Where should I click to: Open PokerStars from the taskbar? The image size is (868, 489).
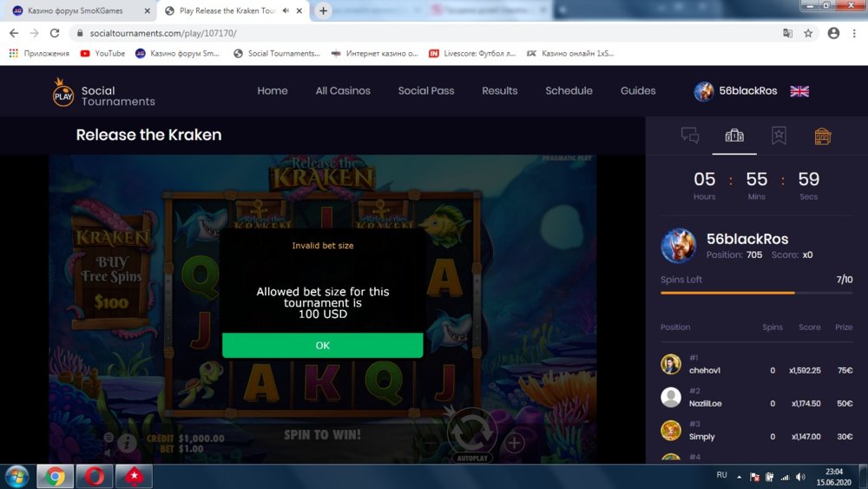[x=134, y=476]
